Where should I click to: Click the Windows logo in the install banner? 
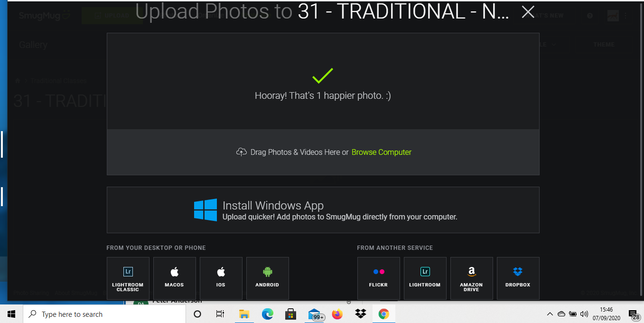tap(205, 210)
